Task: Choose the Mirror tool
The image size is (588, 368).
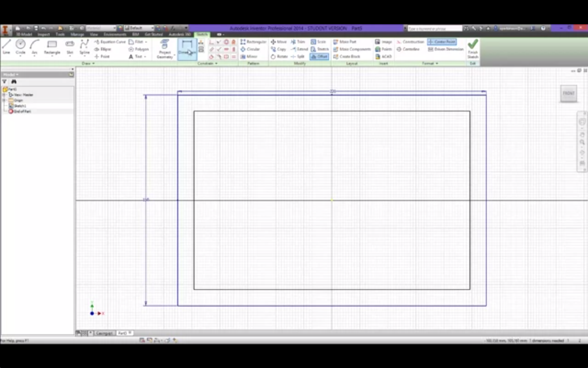Action: tap(249, 56)
